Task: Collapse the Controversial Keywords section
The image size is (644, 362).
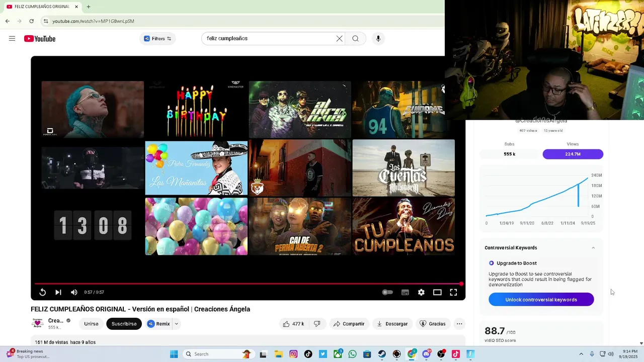Action: (593, 248)
